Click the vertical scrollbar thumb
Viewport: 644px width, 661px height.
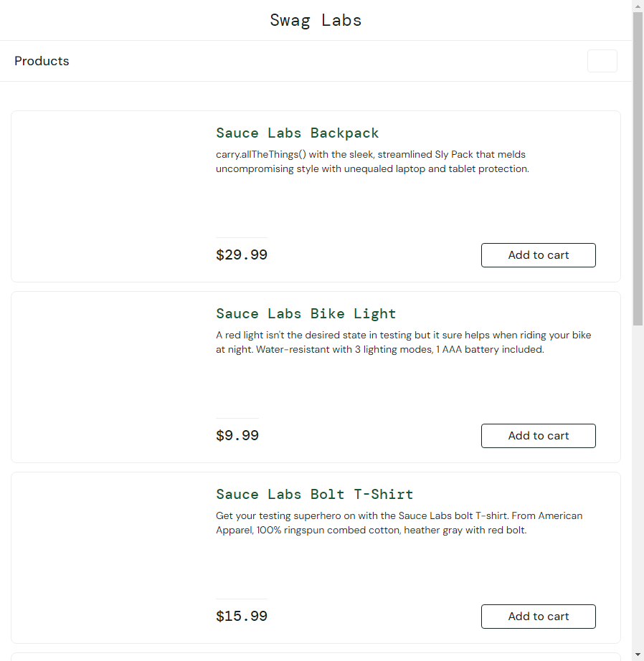click(638, 168)
